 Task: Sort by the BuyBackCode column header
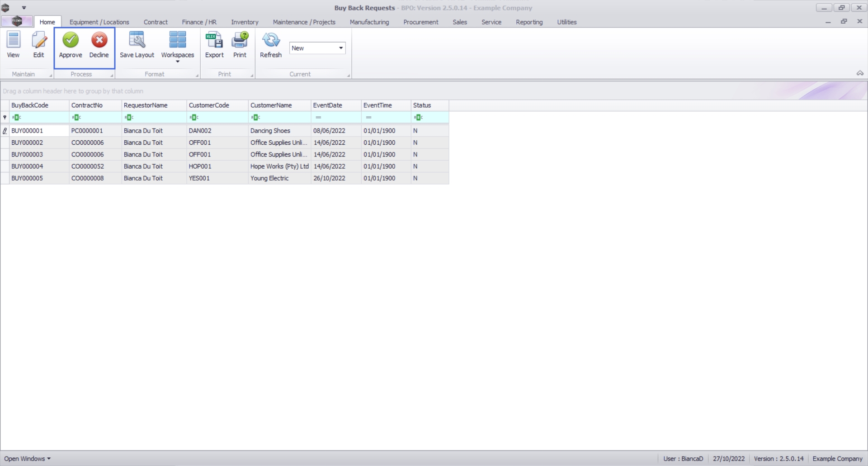39,105
